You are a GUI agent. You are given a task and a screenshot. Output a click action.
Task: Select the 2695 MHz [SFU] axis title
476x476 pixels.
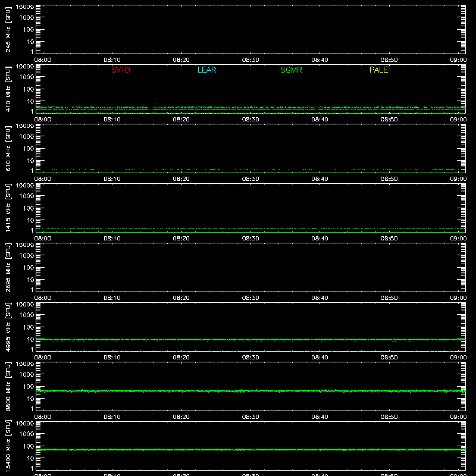click(x=8, y=267)
